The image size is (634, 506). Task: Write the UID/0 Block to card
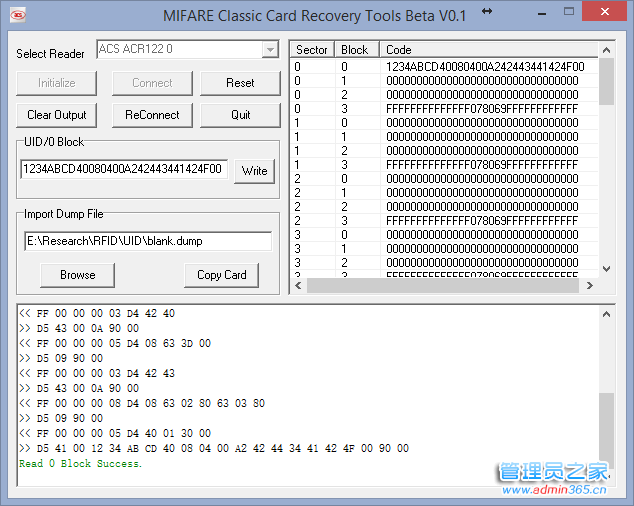[254, 171]
